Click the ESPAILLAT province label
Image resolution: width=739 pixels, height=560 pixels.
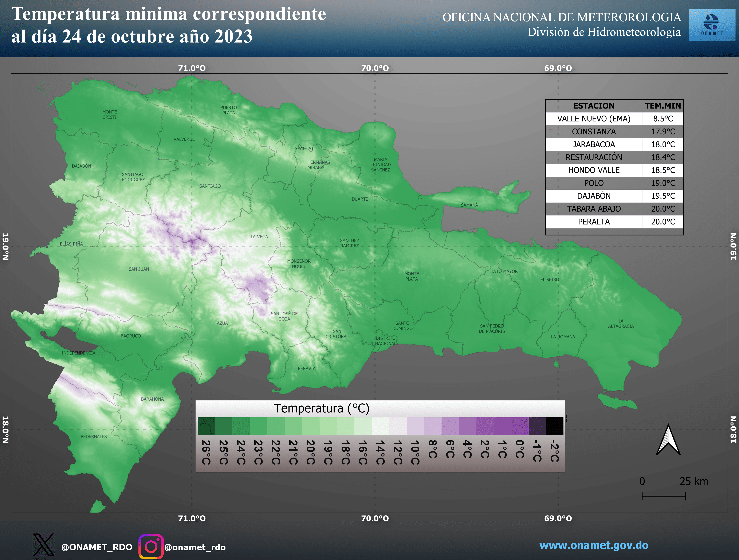coord(303,148)
